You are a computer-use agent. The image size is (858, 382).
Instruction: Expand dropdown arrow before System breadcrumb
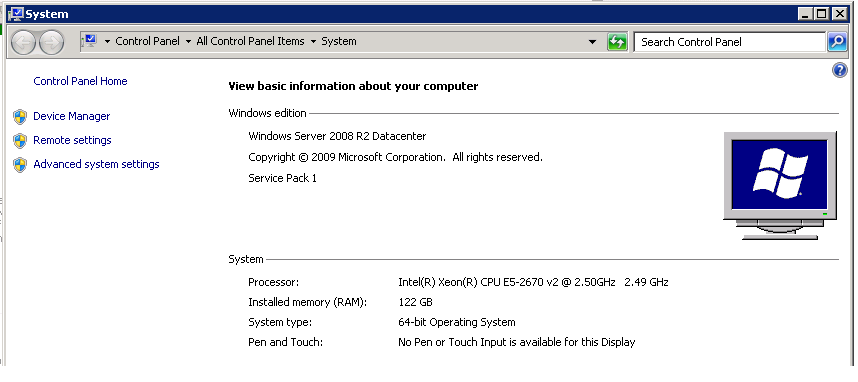[x=313, y=42]
